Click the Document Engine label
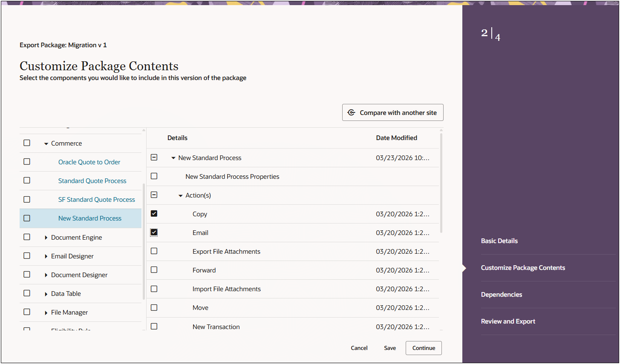This screenshot has height=364, width=620. (77, 237)
